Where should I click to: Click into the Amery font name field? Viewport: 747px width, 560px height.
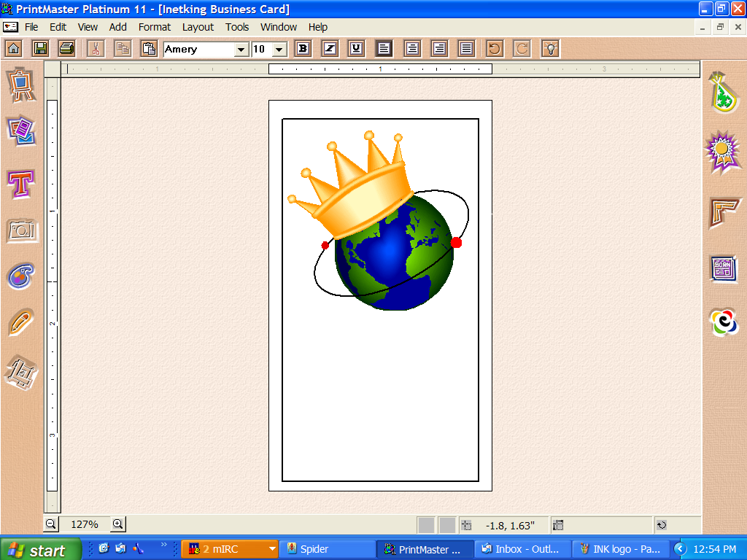point(199,49)
